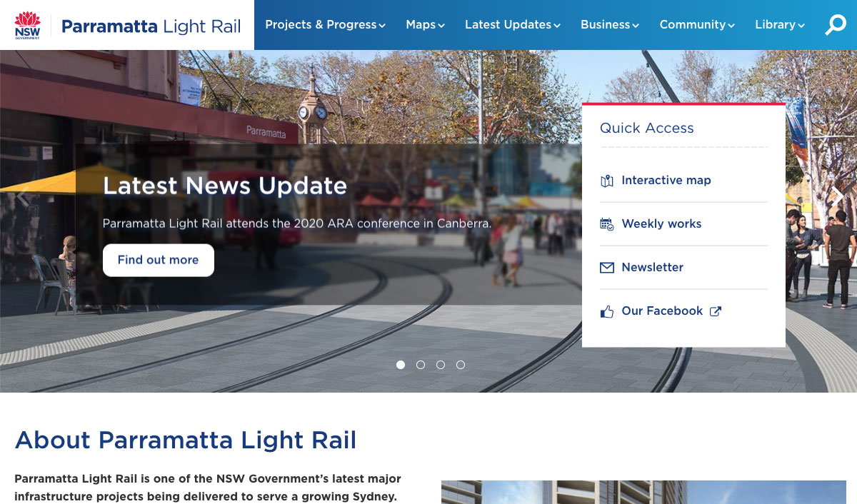Open the Our Facebook link
The image size is (857, 504).
[x=662, y=311]
